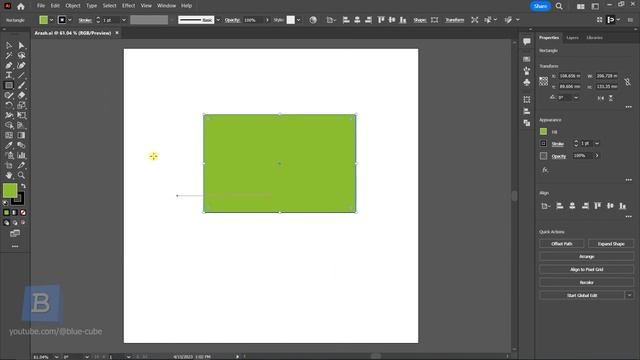Set fill mode to Color
Image resolution: width=640 pixels, height=360 pixels.
6,213
